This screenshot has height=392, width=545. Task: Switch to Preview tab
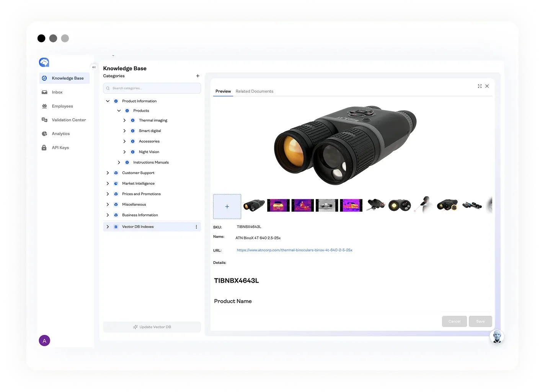[x=223, y=91]
